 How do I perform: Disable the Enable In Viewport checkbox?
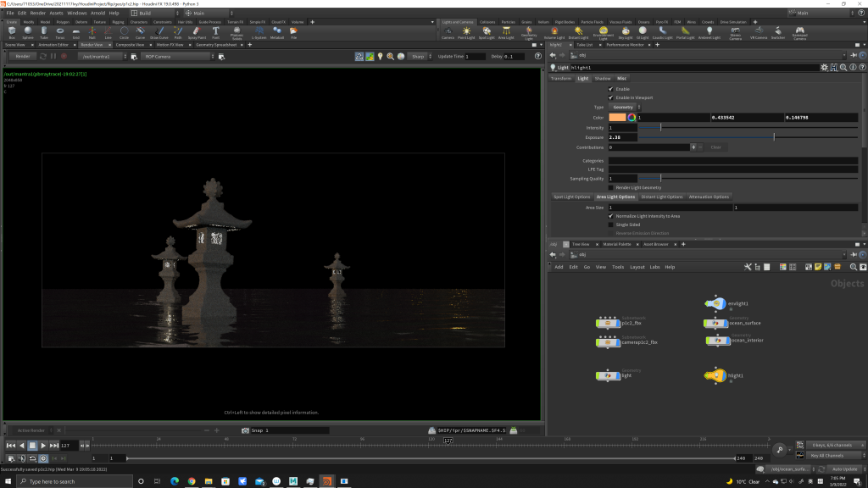610,97
